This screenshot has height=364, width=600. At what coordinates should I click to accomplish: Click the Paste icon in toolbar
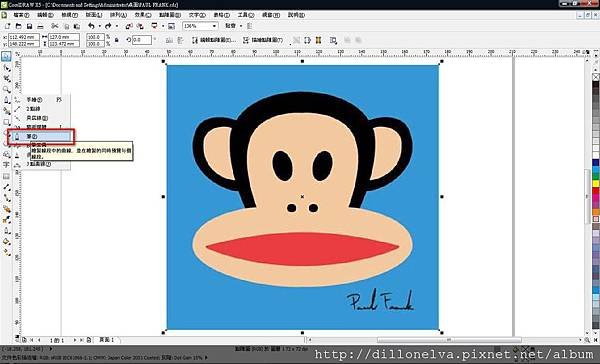pos(77,26)
